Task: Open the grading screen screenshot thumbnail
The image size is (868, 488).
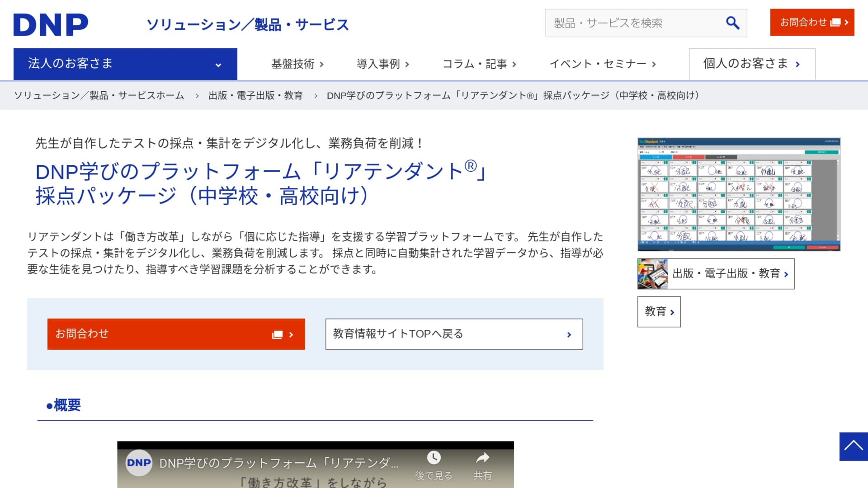Action: click(739, 194)
